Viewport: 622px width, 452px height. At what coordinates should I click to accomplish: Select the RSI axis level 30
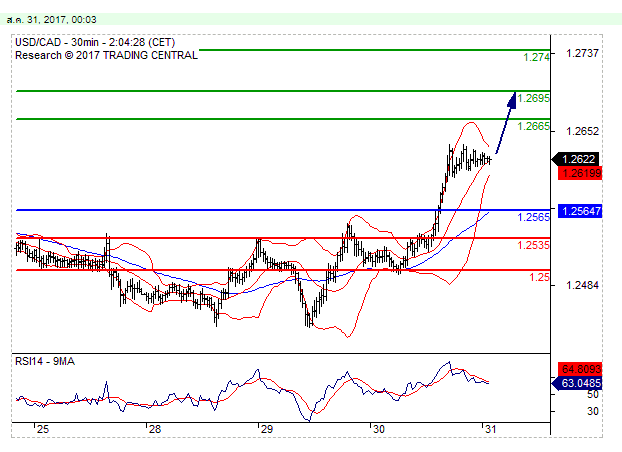click(x=593, y=411)
